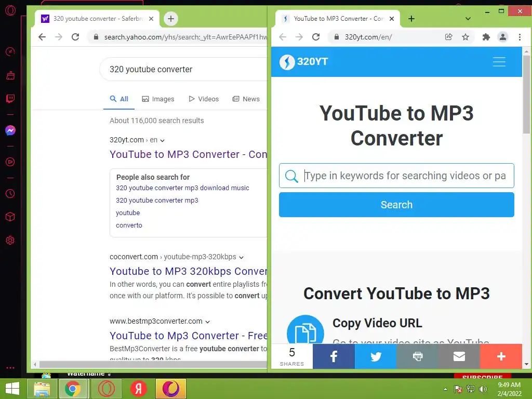Open Chrome three-dot menu
The image size is (532, 399).
pyautogui.click(x=520, y=37)
